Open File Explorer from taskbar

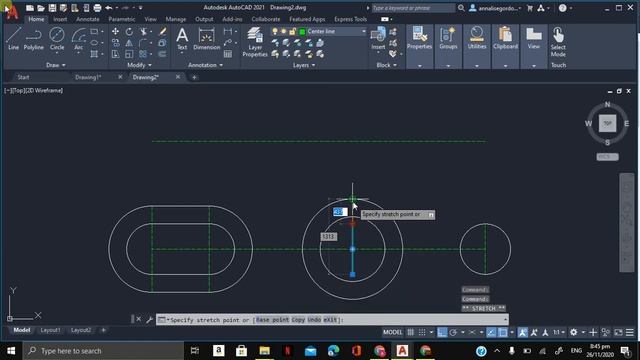[x=264, y=351]
